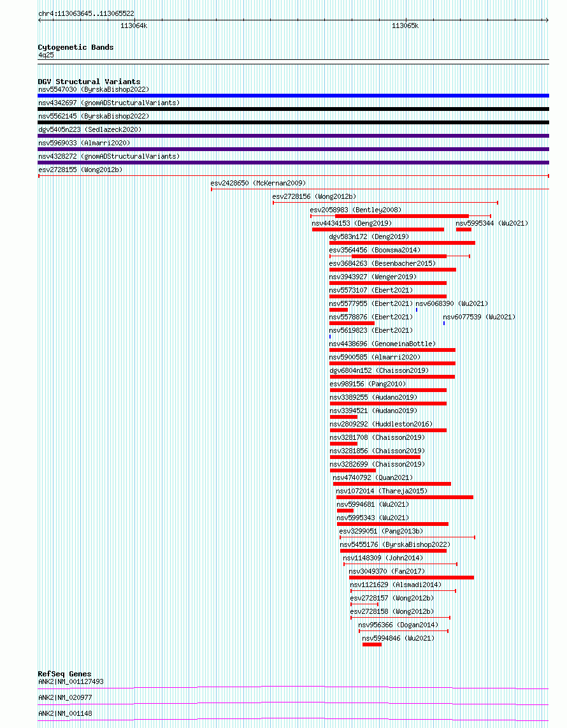
Task: Click the red bar under nsv5994846
Action: point(372,644)
